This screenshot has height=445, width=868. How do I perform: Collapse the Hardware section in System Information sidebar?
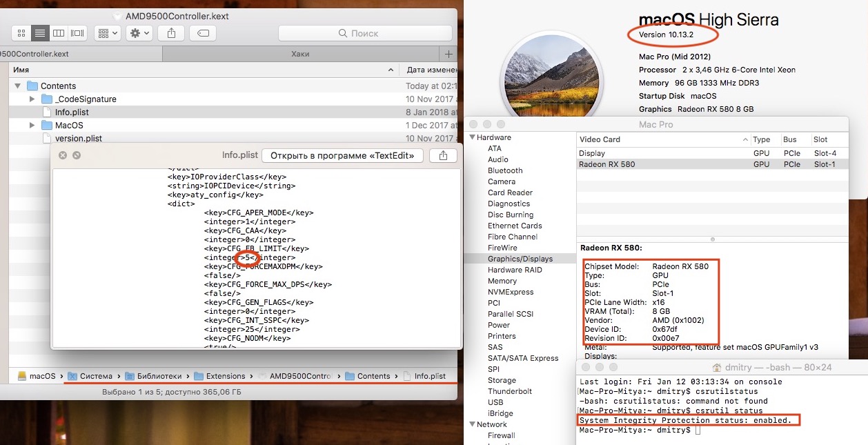(473, 137)
